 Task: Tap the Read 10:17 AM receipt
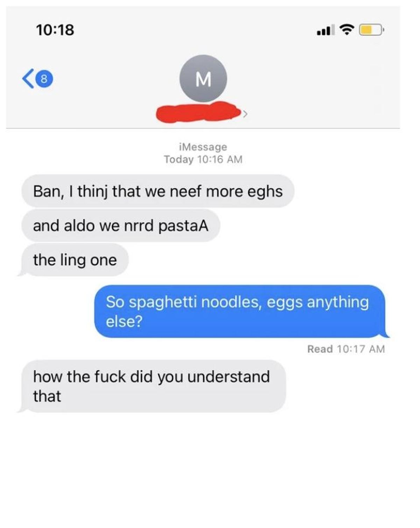tap(346, 349)
